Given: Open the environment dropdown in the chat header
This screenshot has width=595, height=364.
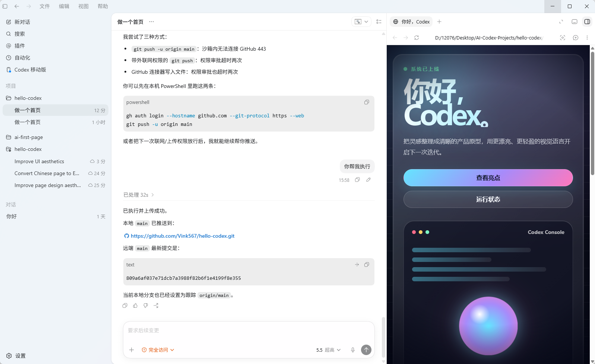Looking at the screenshot, I should [361, 22].
